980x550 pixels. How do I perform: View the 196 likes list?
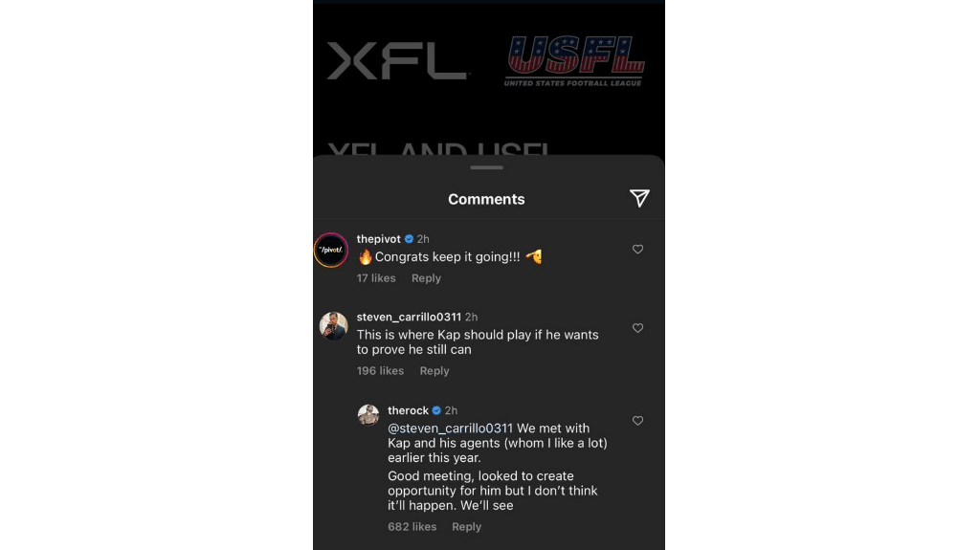click(x=380, y=370)
